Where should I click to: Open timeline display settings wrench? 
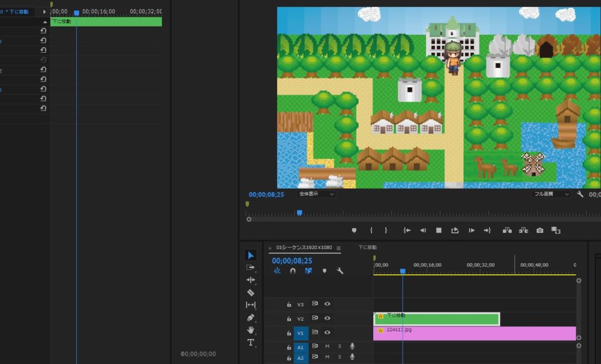click(339, 271)
